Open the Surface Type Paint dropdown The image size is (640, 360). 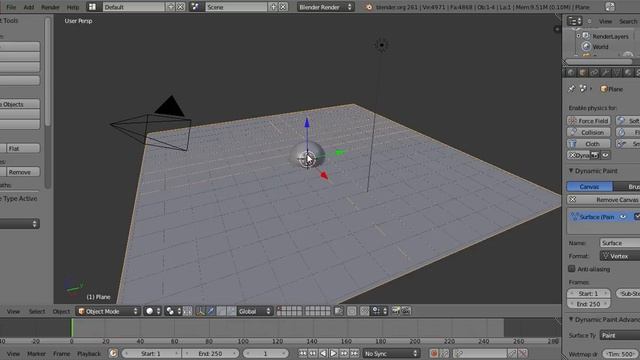pos(620,335)
